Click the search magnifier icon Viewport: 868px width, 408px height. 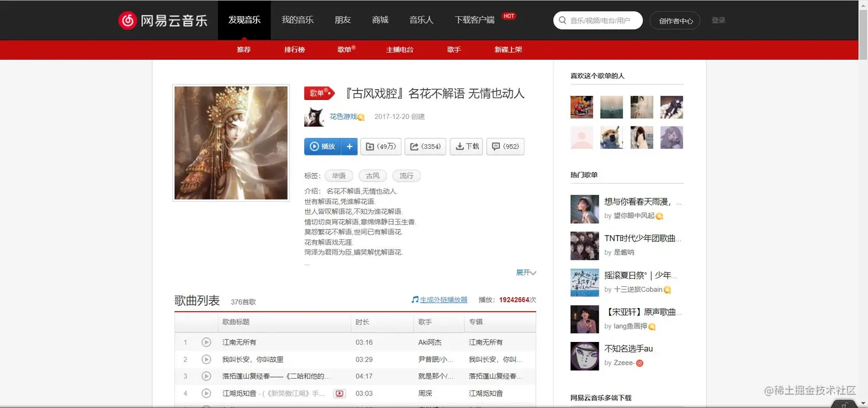[x=563, y=21]
